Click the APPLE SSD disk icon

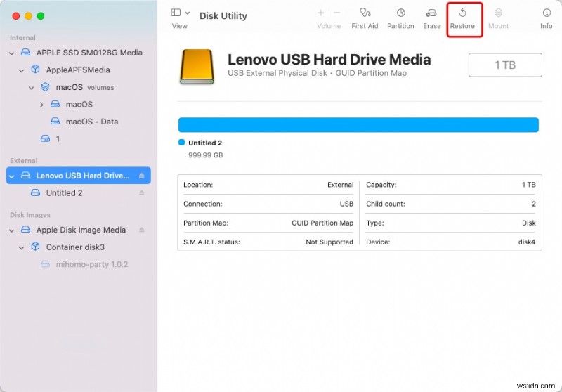coord(25,52)
